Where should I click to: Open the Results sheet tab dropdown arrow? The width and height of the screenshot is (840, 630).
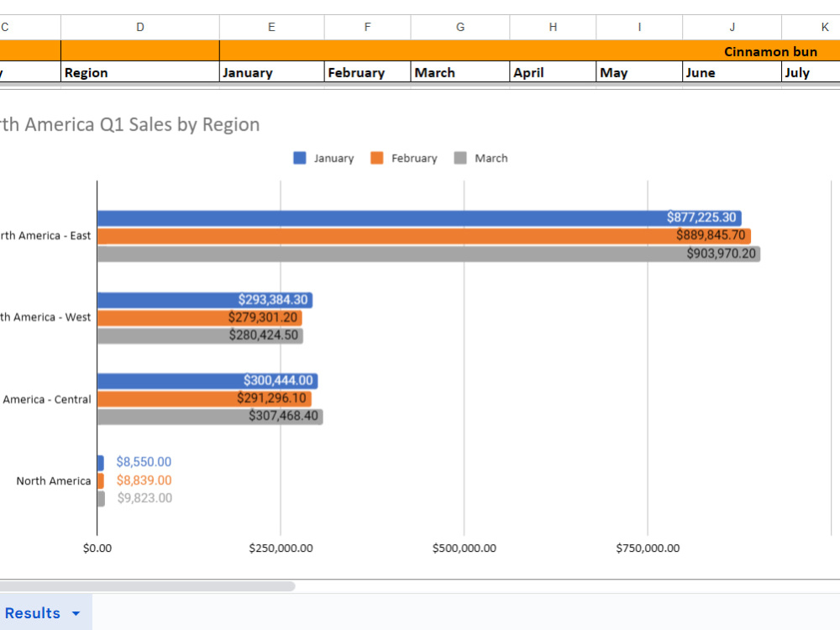click(76, 613)
